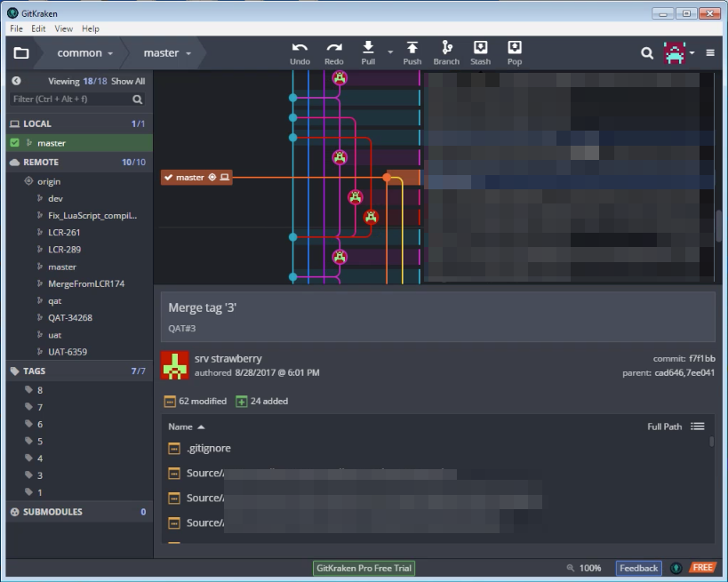
Task: Open search with the magnifier icon
Action: [x=647, y=53]
